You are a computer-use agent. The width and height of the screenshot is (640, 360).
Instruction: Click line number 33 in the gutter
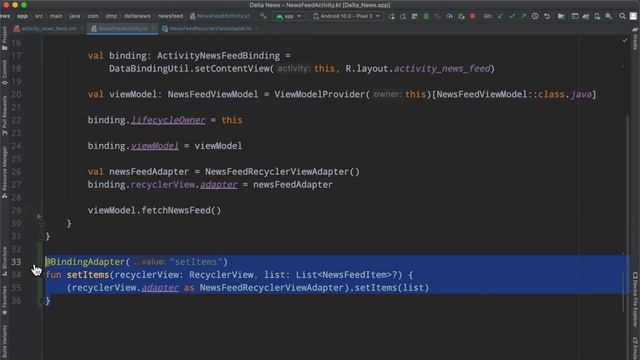pos(16,262)
